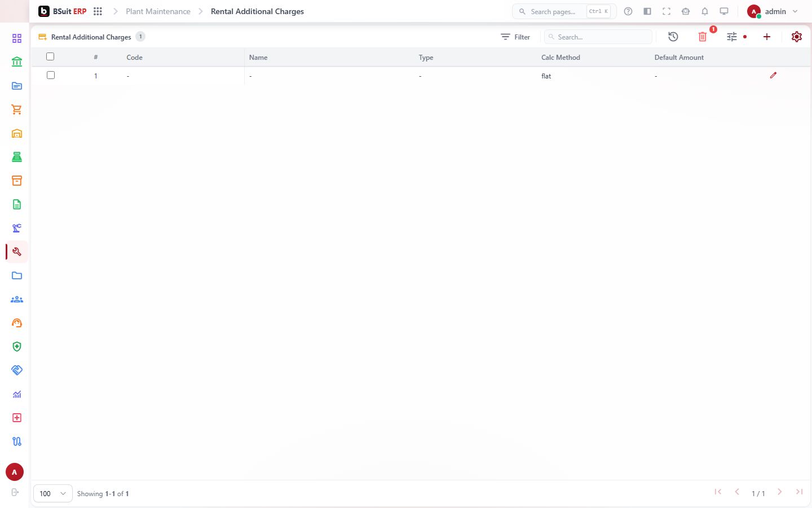Open the headset support module in the sidebar

[17, 323]
